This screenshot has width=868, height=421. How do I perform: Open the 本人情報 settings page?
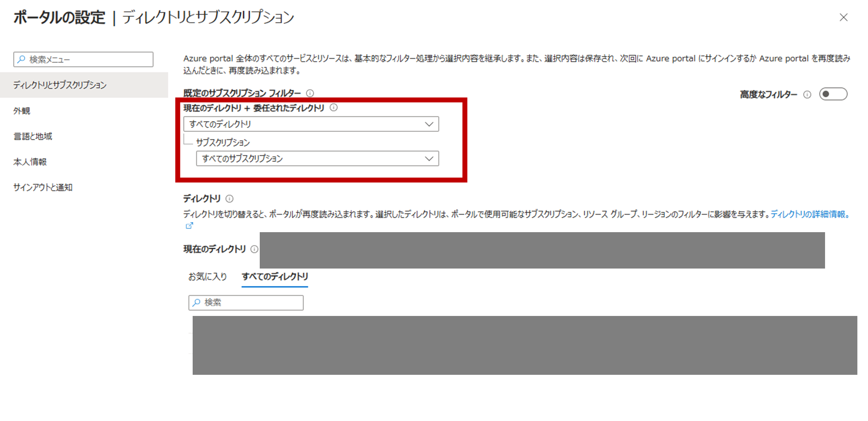(x=30, y=162)
